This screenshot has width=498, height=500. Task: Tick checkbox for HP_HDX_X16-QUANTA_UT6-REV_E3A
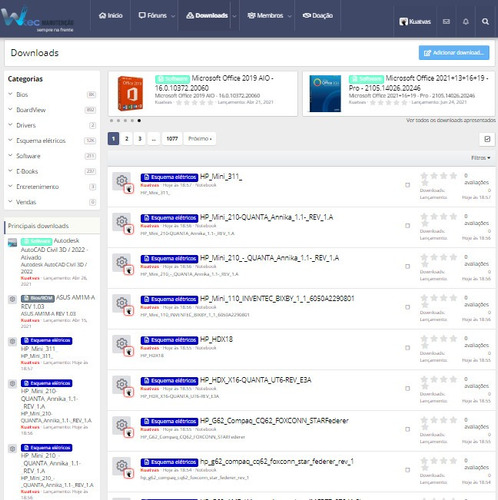(x=407, y=388)
